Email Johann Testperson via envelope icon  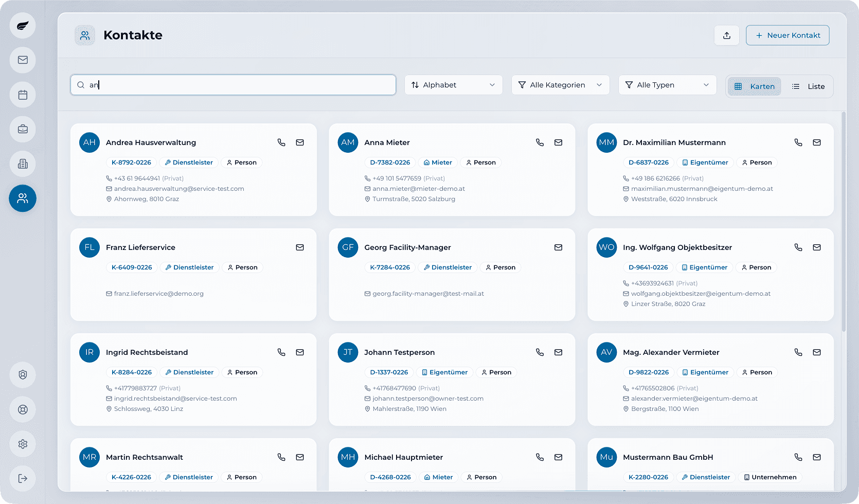[558, 352]
